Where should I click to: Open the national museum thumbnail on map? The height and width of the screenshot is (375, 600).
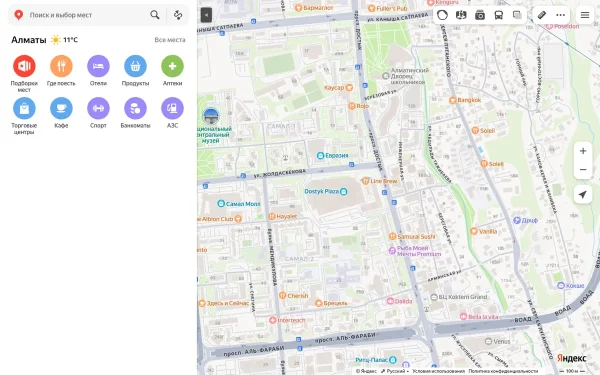pos(211,117)
